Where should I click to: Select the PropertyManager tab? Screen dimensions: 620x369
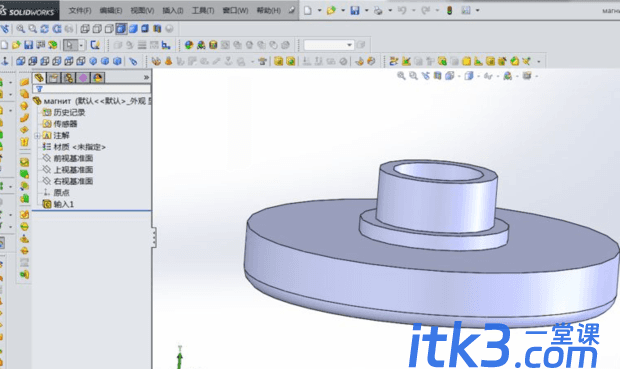[x=53, y=78]
